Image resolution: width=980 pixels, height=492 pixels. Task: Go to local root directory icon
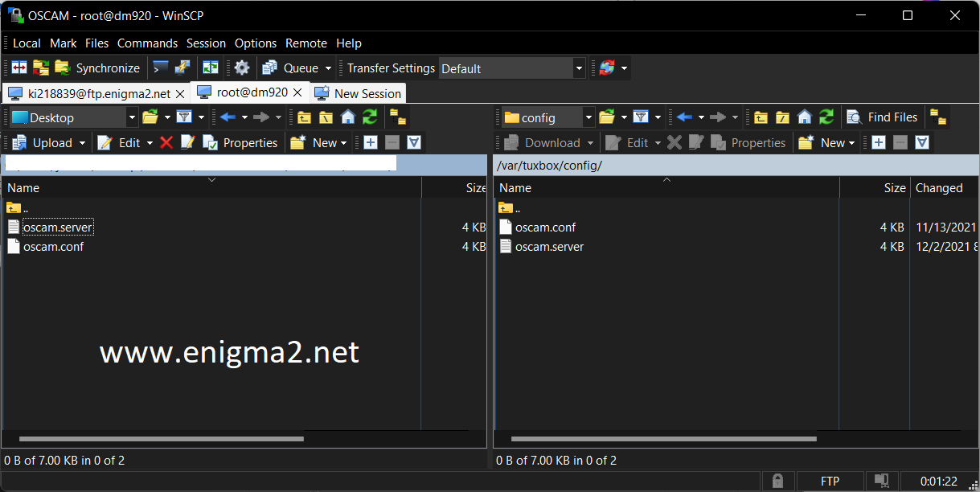(x=326, y=117)
